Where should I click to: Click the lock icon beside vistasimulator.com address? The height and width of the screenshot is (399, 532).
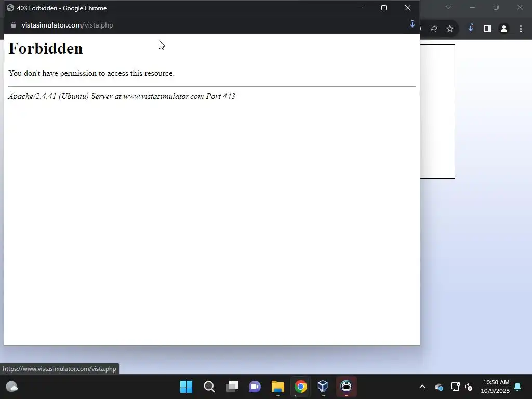[14, 25]
